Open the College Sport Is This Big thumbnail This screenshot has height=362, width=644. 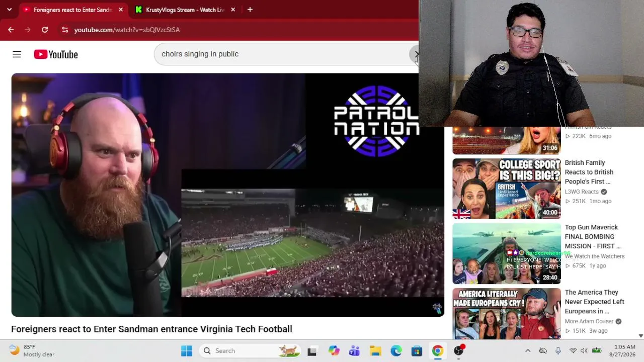[506, 189]
